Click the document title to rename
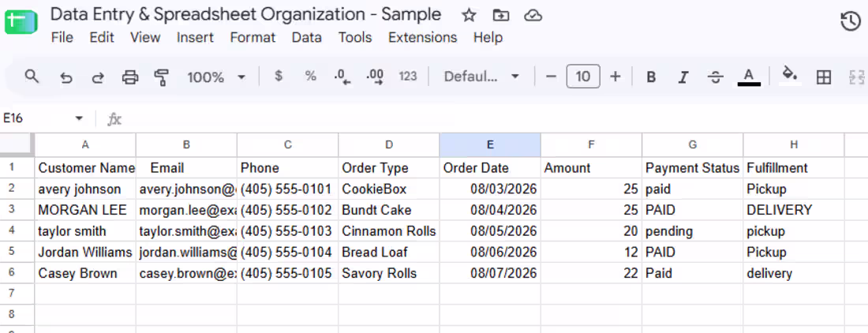 click(x=245, y=15)
